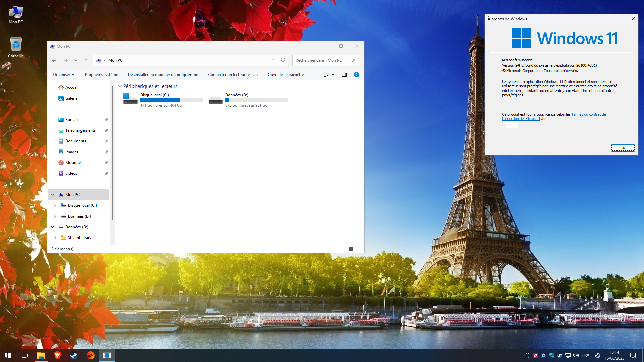644x362 pixels.
Task: Open AMD Software tray icon
Action: point(536,355)
